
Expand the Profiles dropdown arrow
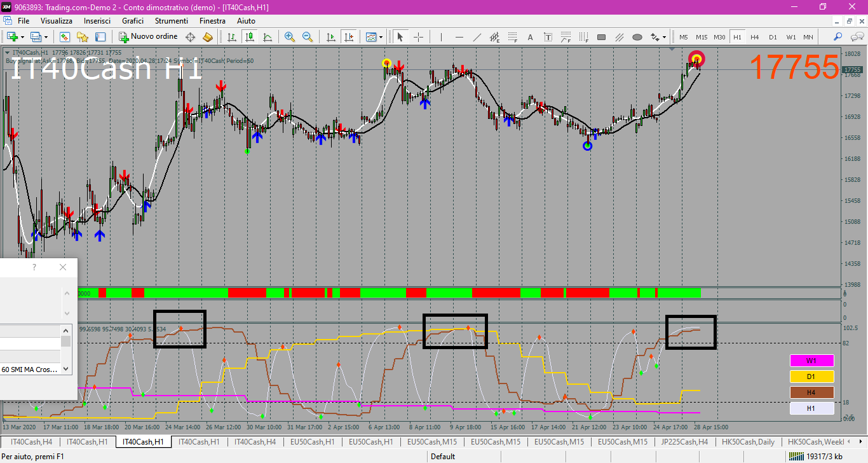pos(46,37)
